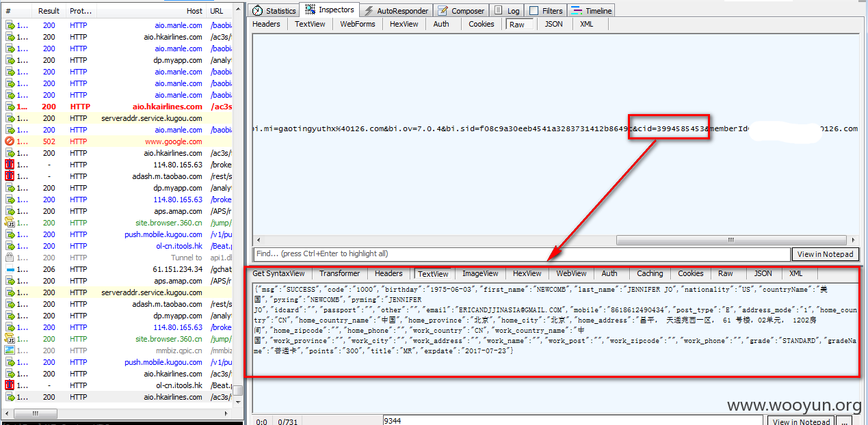The image size is (868, 425).
Task: Select the 206 result cell
Action: click(49, 269)
